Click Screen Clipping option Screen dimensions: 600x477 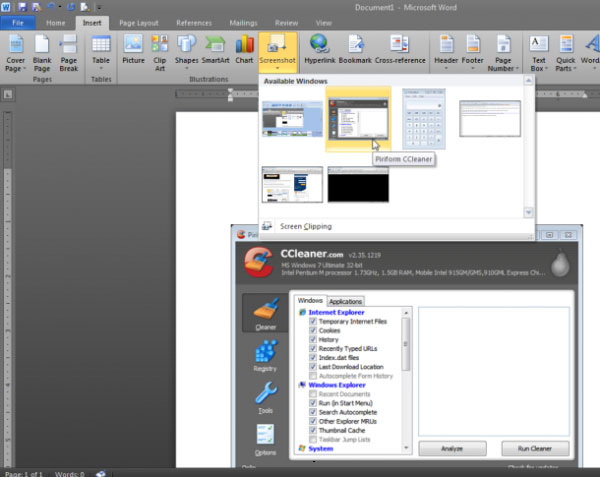point(306,226)
